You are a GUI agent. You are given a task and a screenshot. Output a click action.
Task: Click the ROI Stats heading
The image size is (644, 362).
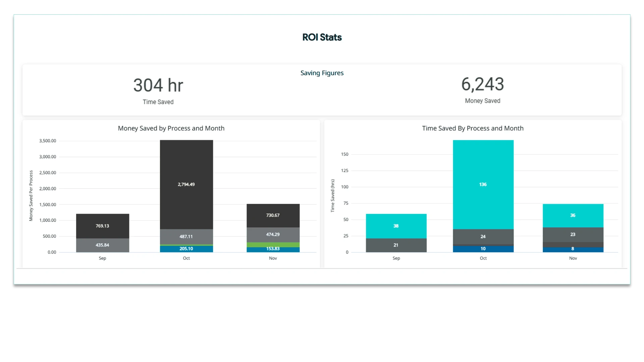[x=322, y=37]
